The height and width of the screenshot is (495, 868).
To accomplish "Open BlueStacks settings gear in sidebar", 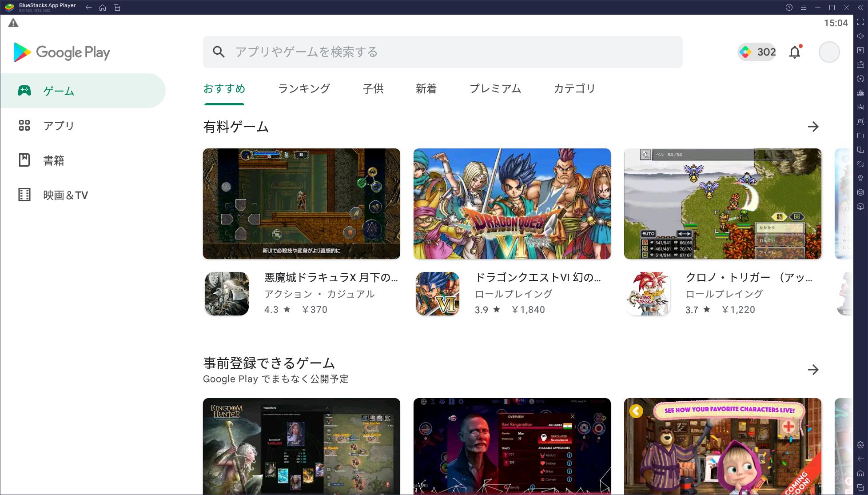I will click(860, 444).
